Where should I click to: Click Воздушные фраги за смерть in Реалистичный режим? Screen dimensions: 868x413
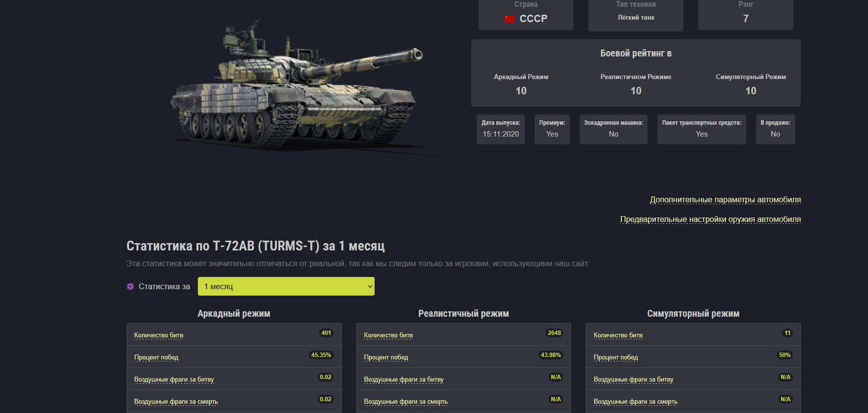pos(406,402)
